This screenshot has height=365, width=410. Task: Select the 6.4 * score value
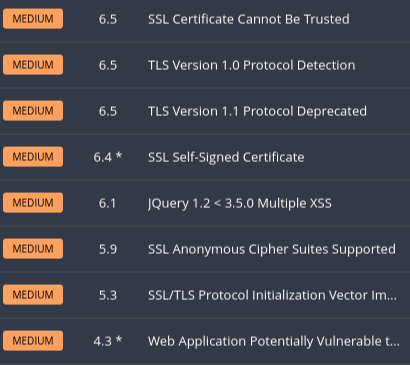108,157
